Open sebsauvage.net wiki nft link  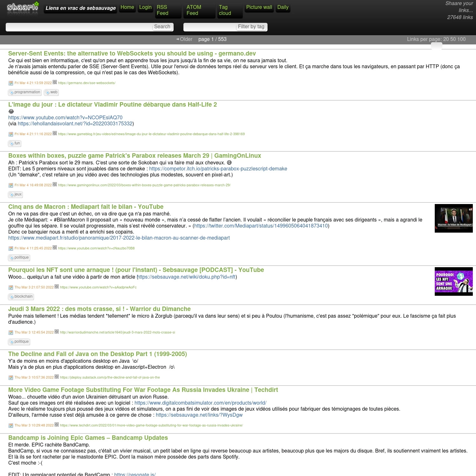(x=187, y=277)
